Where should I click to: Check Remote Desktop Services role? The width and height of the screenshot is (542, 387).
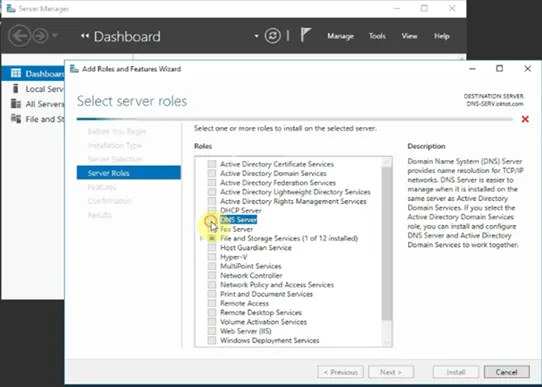click(x=212, y=313)
